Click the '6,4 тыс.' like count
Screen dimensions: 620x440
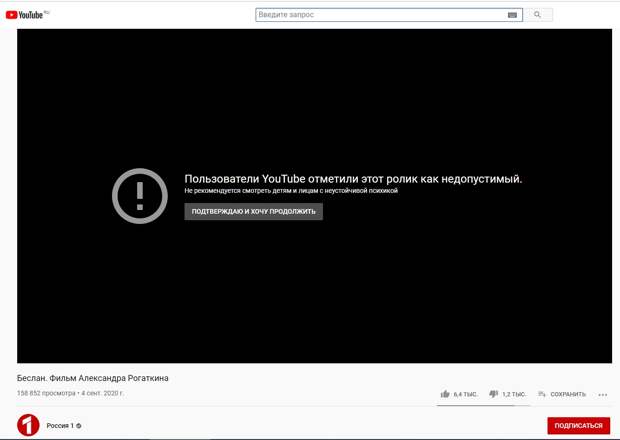click(465, 394)
